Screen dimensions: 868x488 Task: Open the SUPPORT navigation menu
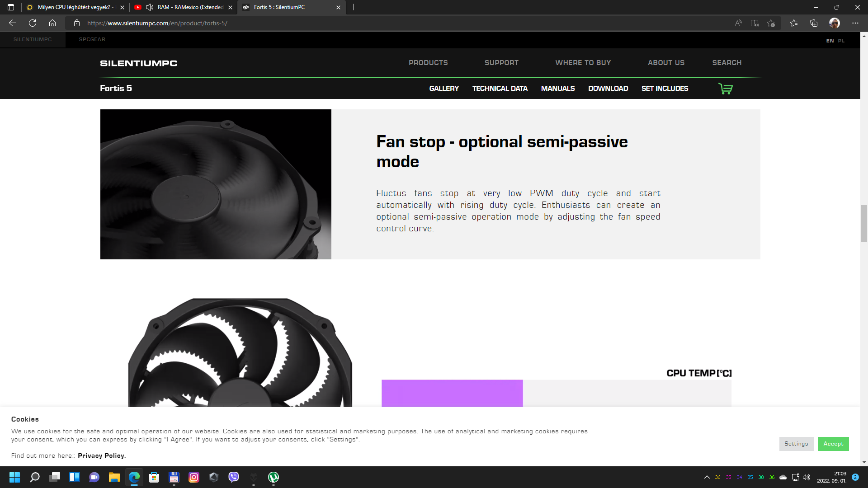501,63
